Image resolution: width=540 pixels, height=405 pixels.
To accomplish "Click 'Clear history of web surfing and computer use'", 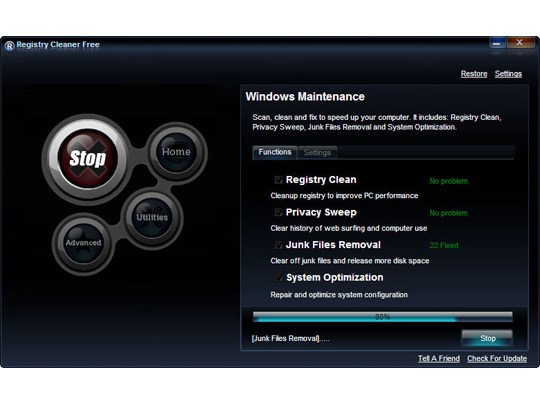I will 349,228.
